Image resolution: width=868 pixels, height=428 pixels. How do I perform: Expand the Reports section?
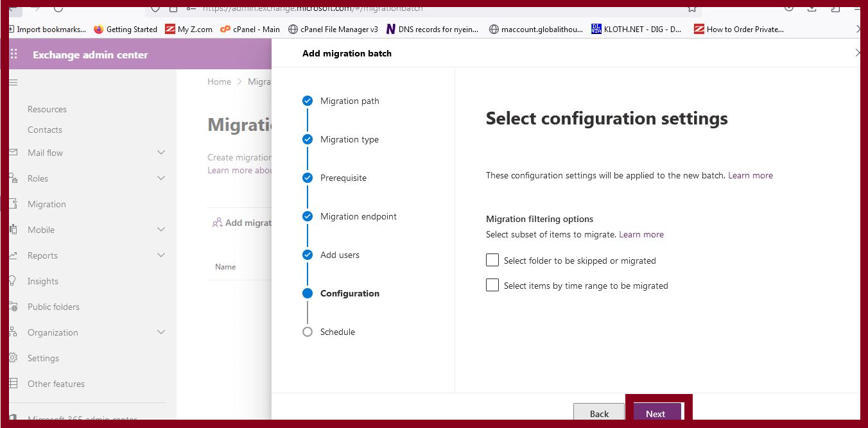[161, 255]
